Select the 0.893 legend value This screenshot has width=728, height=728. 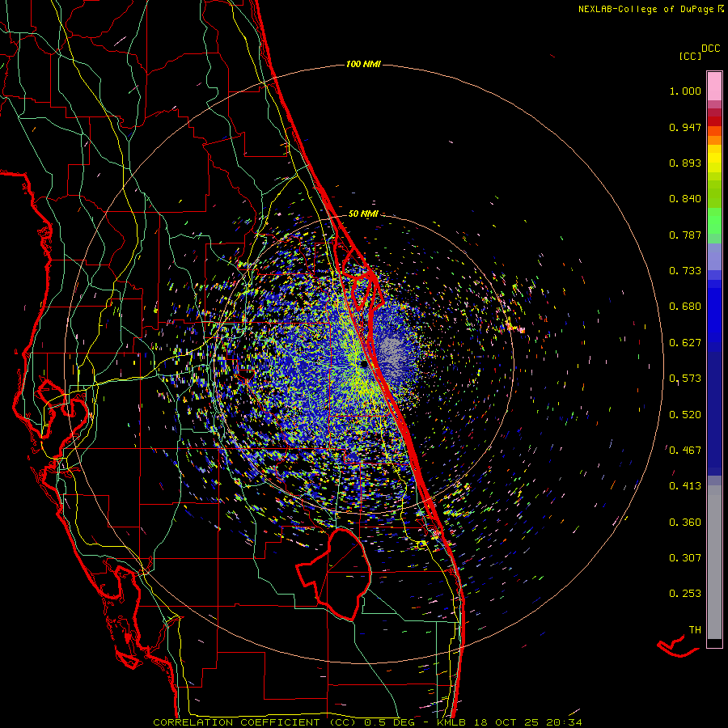coord(685,163)
